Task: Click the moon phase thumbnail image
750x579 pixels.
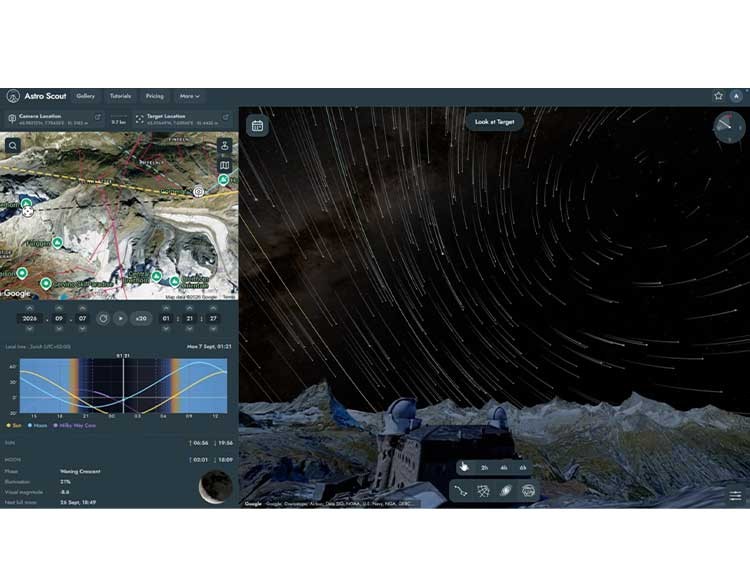Action: coord(216,487)
